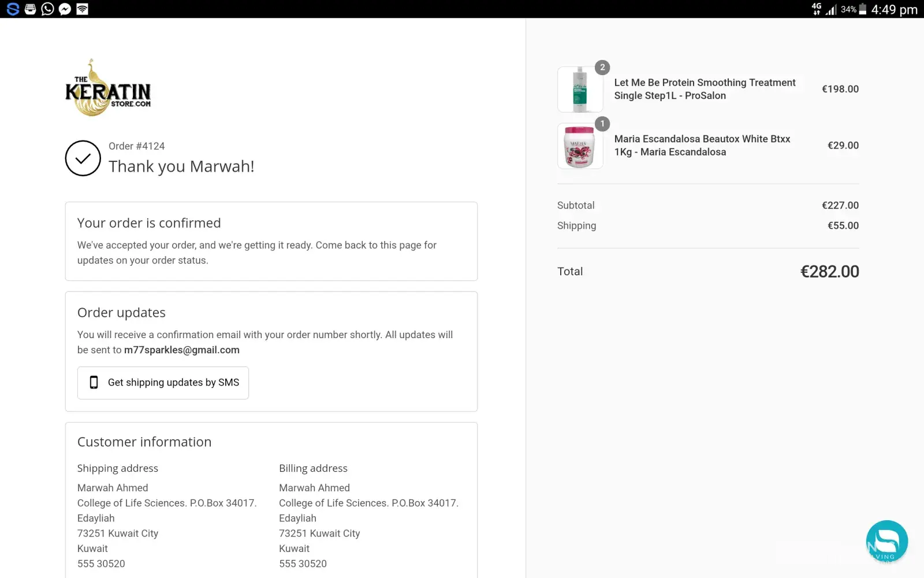Click the Keratin Store logo

click(108, 88)
